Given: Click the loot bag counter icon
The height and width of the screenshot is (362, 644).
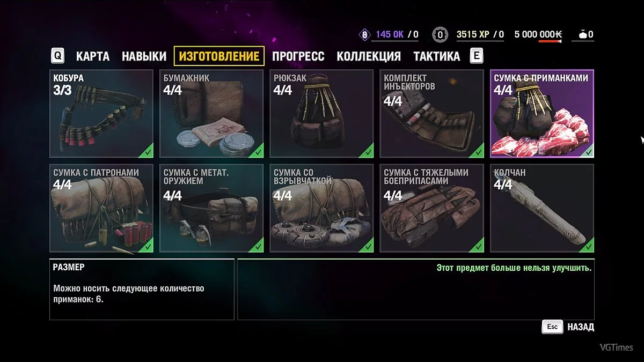Looking at the screenshot, I should tap(582, 35).
